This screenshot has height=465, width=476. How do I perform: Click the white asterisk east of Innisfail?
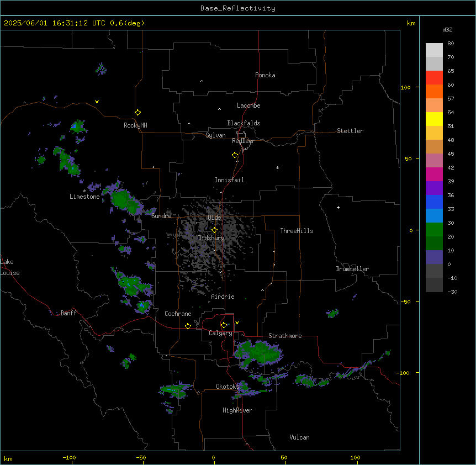click(x=277, y=167)
